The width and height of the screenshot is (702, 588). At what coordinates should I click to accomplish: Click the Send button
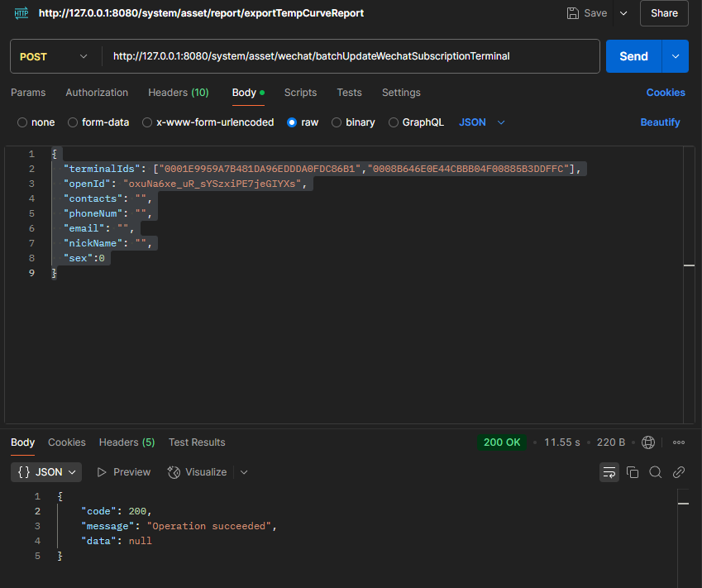(633, 56)
